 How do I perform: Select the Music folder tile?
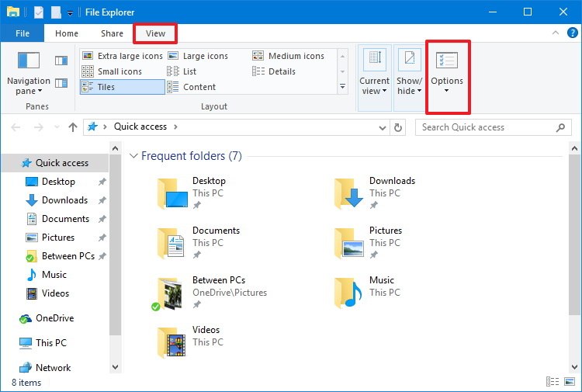[365, 293]
